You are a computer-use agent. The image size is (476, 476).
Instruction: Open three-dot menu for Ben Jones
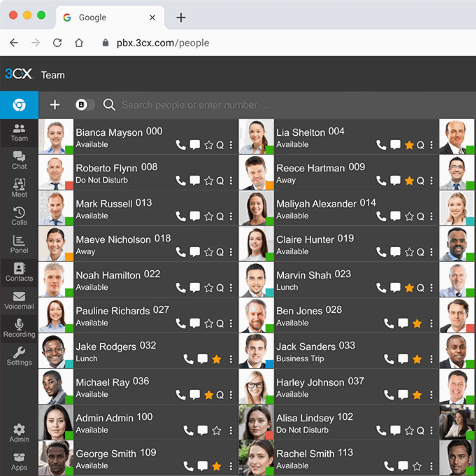point(431,323)
